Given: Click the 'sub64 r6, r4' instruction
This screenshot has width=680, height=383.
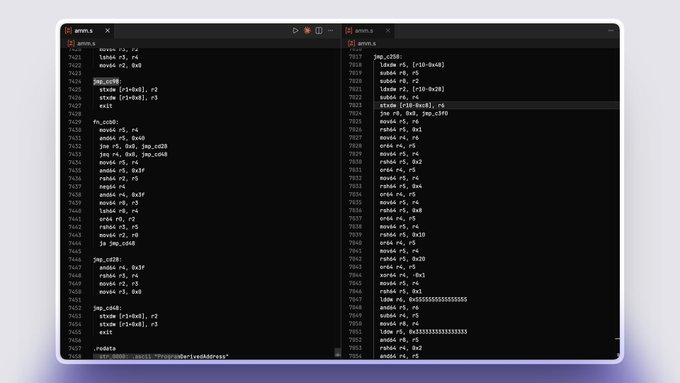Looking at the screenshot, I should click(x=399, y=98).
